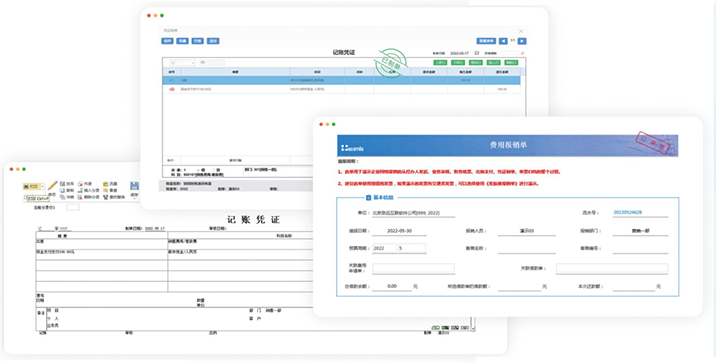Open the 记 voucher type dropdown
The image size is (716, 363).
183,63
